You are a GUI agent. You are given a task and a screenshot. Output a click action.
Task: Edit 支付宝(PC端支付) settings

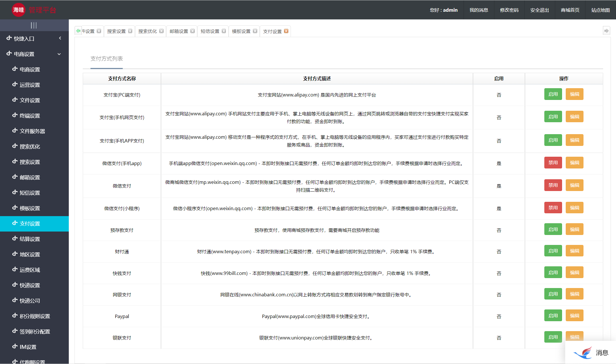tap(574, 94)
